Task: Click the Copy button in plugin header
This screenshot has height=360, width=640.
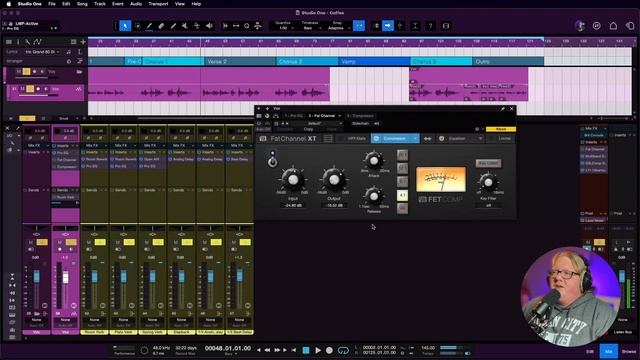Action: coord(308,129)
